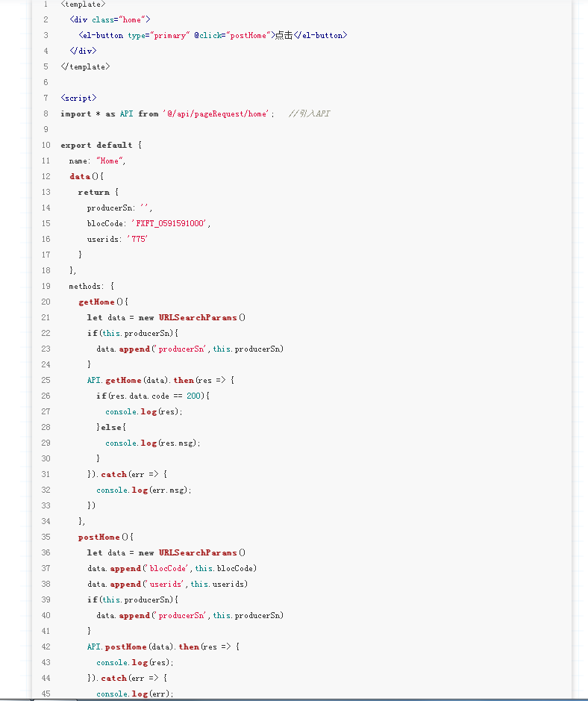Click URLSearchParams on line 21

198,317
